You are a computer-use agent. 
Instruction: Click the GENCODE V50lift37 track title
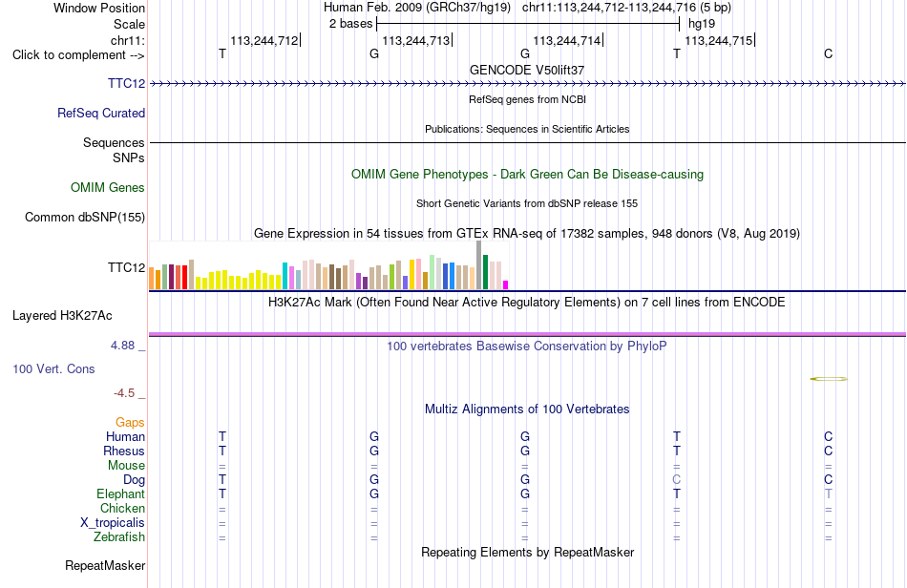click(x=527, y=70)
